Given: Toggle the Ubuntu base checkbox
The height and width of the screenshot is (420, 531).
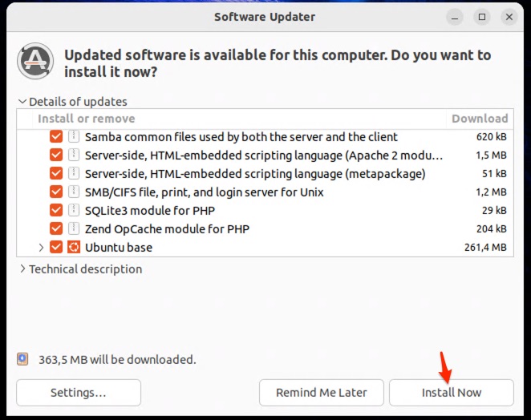Looking at the screenshot, I should (56, 247).
